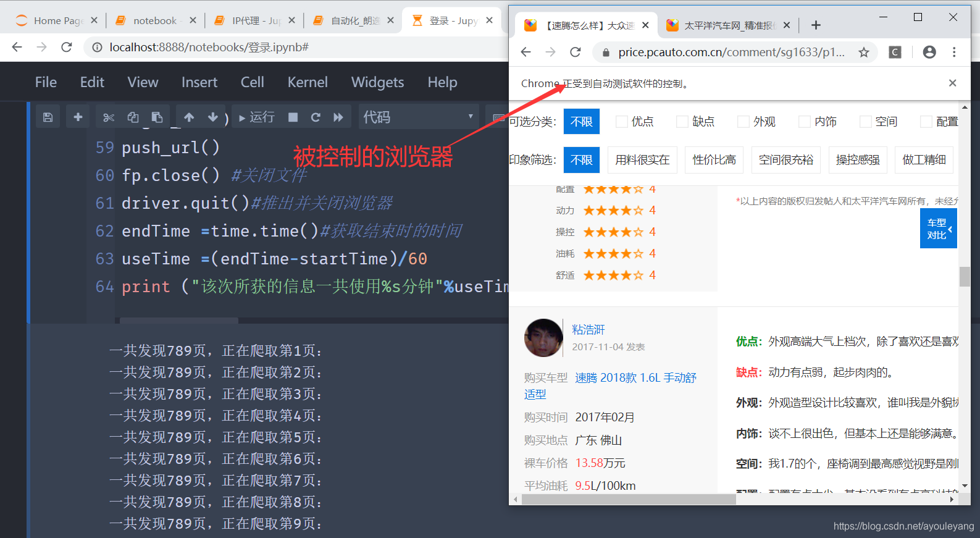Check the 空间 category checkbox
Viewport: 980px width, 538px height.
point(866,122)
